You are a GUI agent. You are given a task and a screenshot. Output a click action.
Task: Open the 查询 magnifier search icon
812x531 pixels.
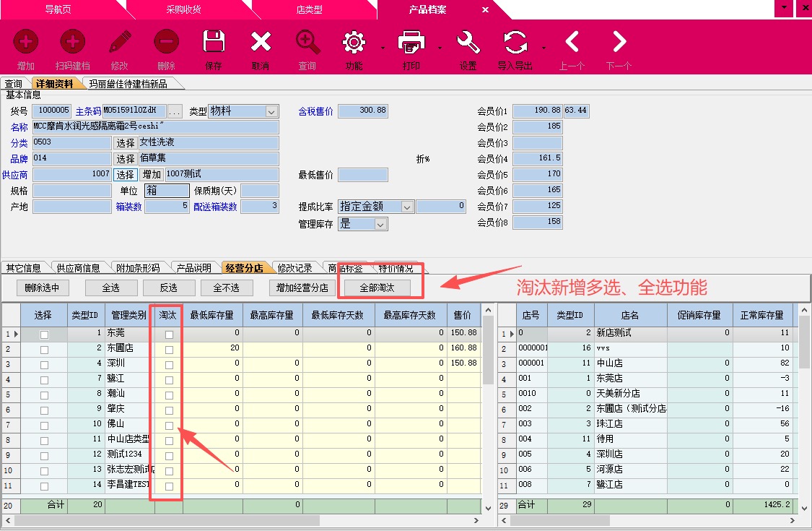[307, 43]
